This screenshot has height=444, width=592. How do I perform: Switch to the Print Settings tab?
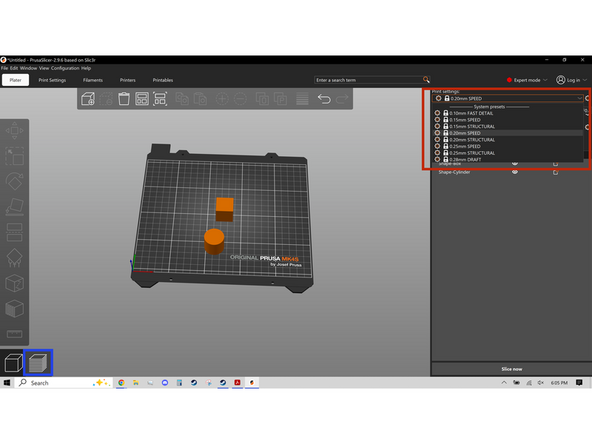[x=52, y=80]
